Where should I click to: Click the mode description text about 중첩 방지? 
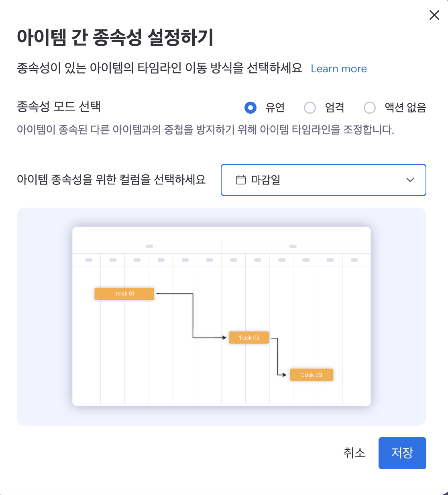[205, 129]
